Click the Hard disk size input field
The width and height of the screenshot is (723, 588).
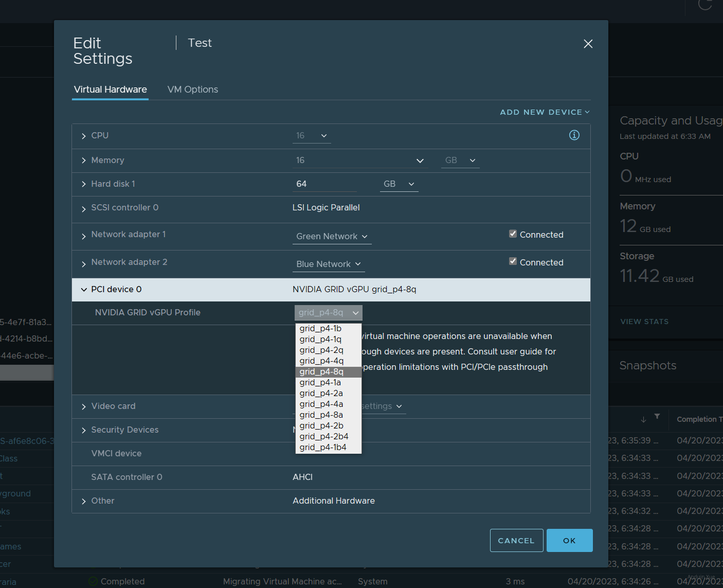324,184
